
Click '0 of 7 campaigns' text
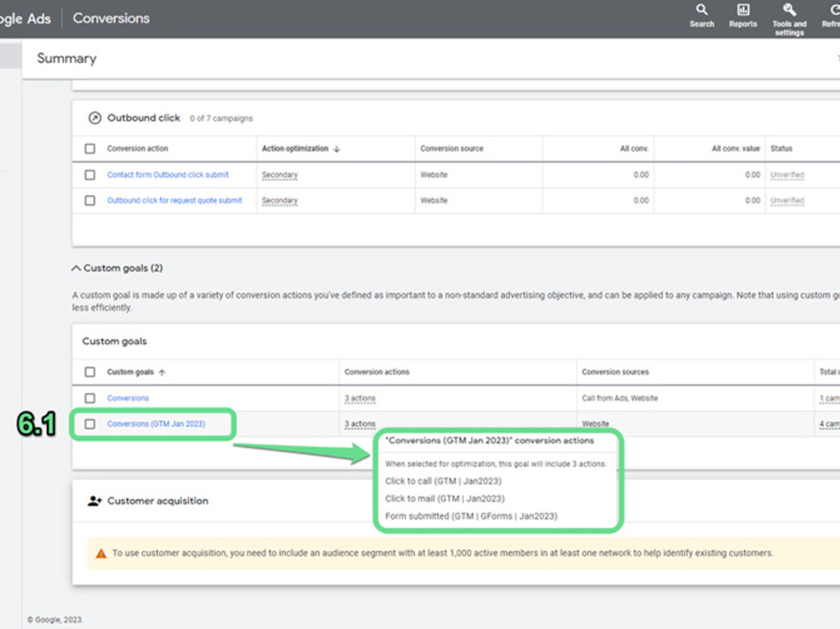click(221, 118)
